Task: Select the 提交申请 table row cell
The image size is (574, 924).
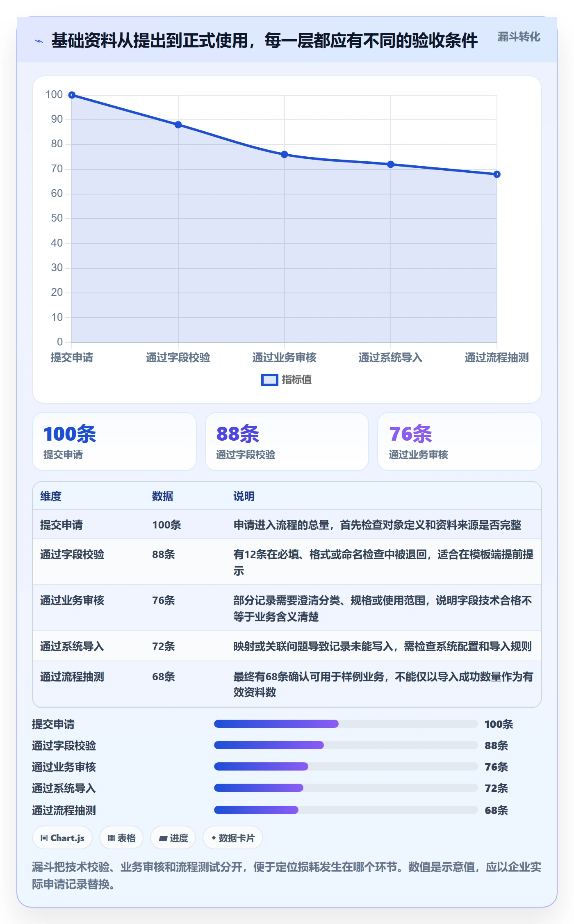Action: click(x=61, y=525)
